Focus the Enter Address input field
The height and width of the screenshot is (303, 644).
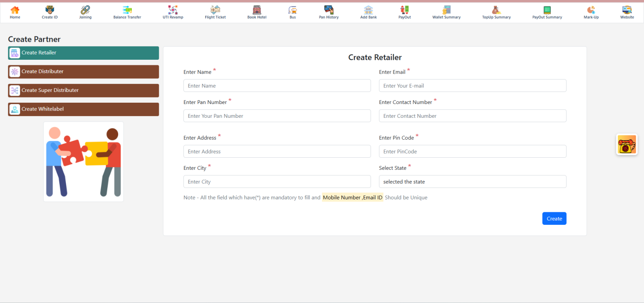277,151
